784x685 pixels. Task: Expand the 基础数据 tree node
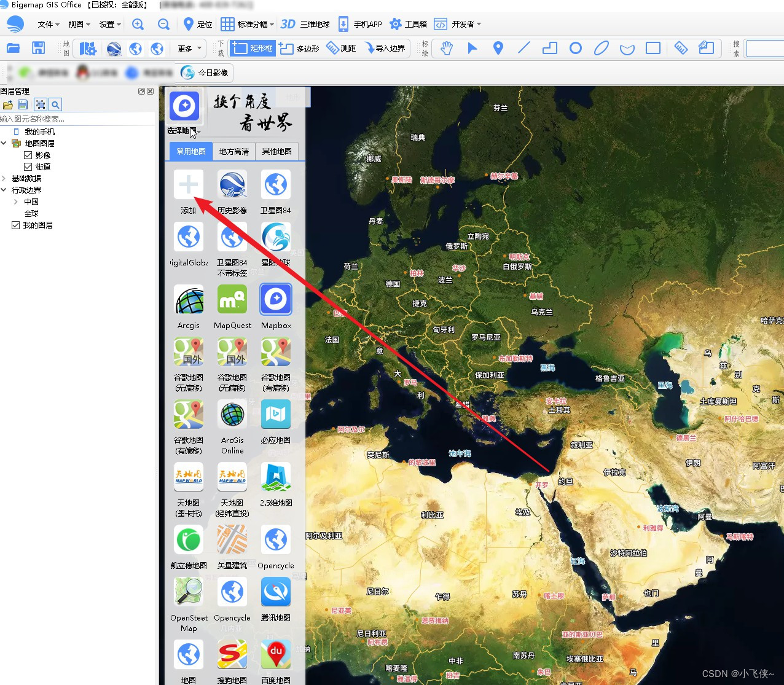[x=4, y=178]
